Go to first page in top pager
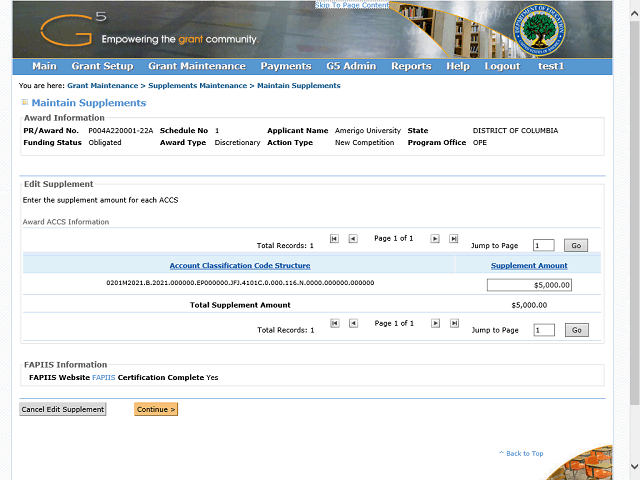This screenshot has width=640, height=480. (334, 239)
